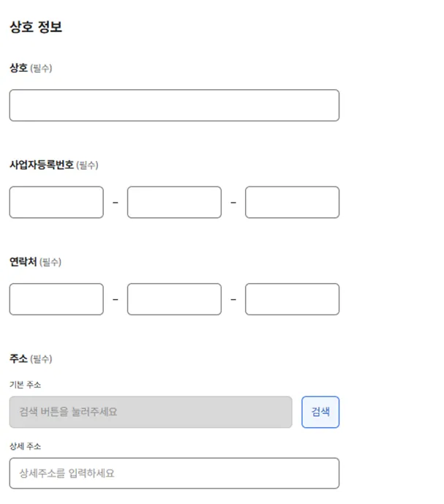Screen dimensions: 444x504
Task: Click the 상호 정보 heading
Action: coord(36,27)
